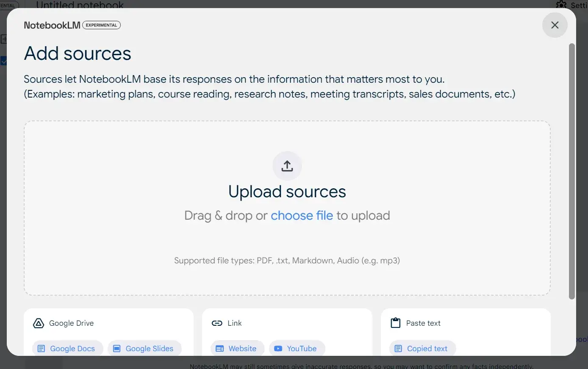Click the 'Link' card label
The width and height of the screenshot is (588, 369).
point(235,323)
